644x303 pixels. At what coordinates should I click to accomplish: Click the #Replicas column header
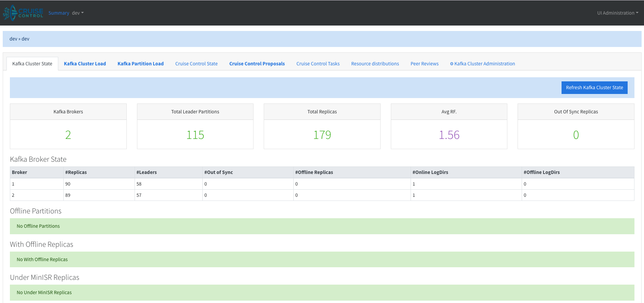pyautogui.click(x=76, y=172)
